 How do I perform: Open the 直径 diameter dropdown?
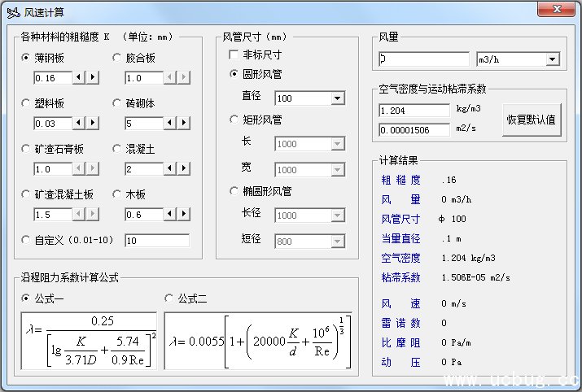coord(338,98)
